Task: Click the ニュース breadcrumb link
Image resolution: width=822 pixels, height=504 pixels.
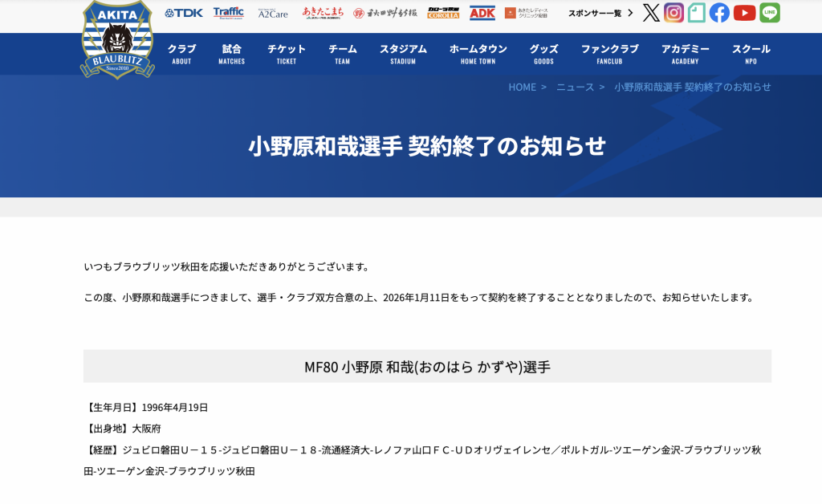Action: (575, 87)
